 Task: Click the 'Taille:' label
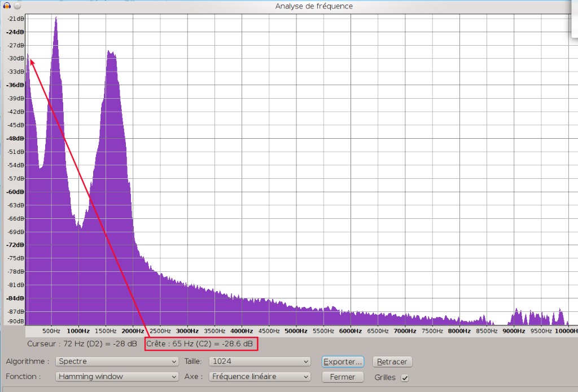(193, 362)
